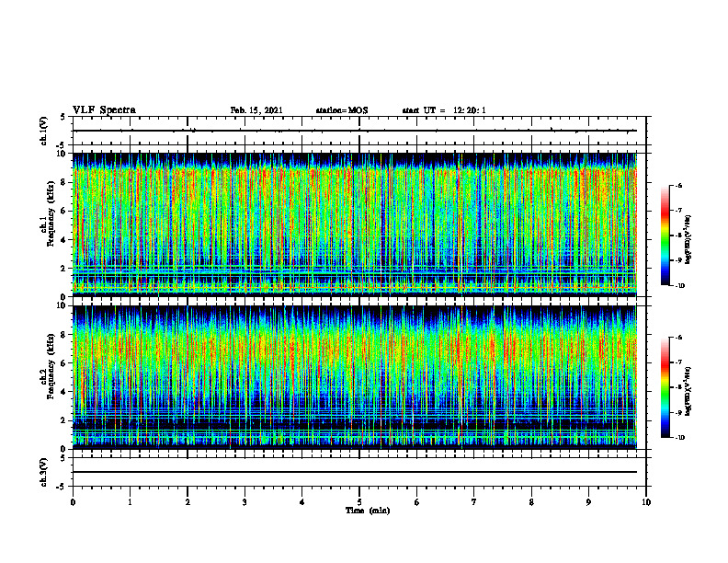Select the date text "Feb. 15, 2021"
Viewport: 728px width, 563px height.
(x=256, y=110)
